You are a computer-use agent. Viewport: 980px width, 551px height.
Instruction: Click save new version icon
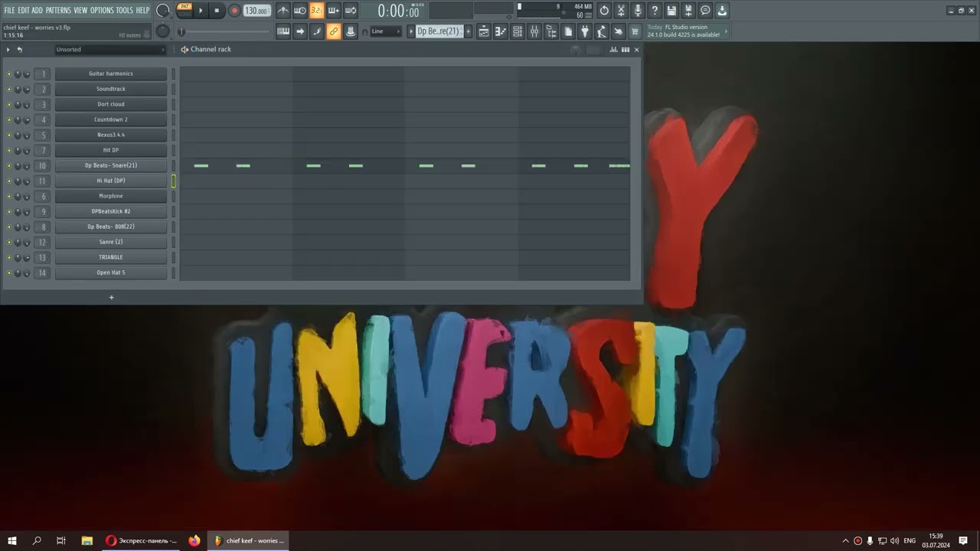(x=688, y=11)
